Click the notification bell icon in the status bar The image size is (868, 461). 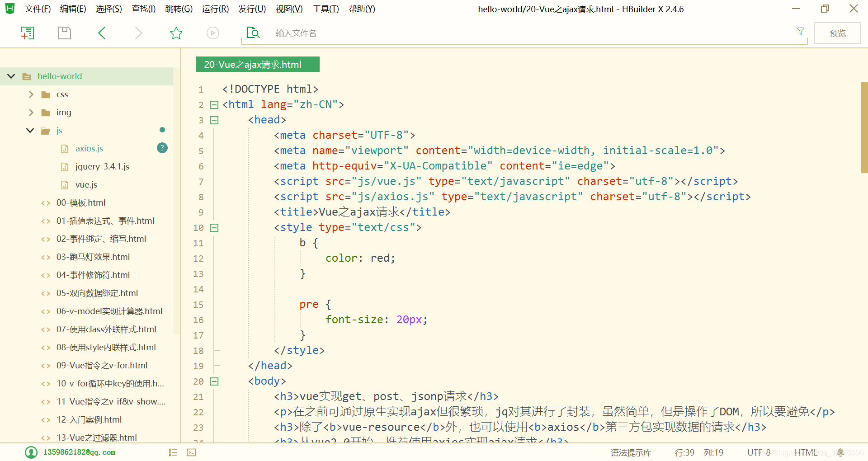tap(840, 452)
